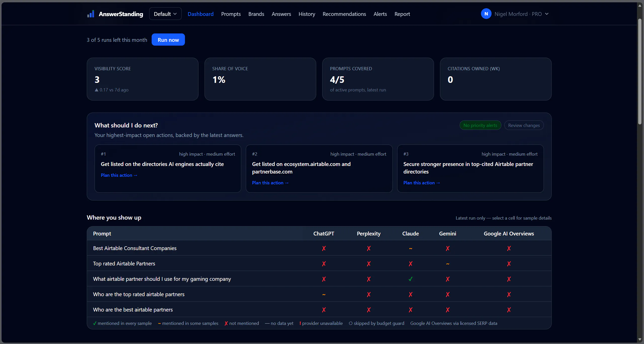Click the Share of Voice card
644x344 pixels.
pyautogui.click(x=260, y=79)
